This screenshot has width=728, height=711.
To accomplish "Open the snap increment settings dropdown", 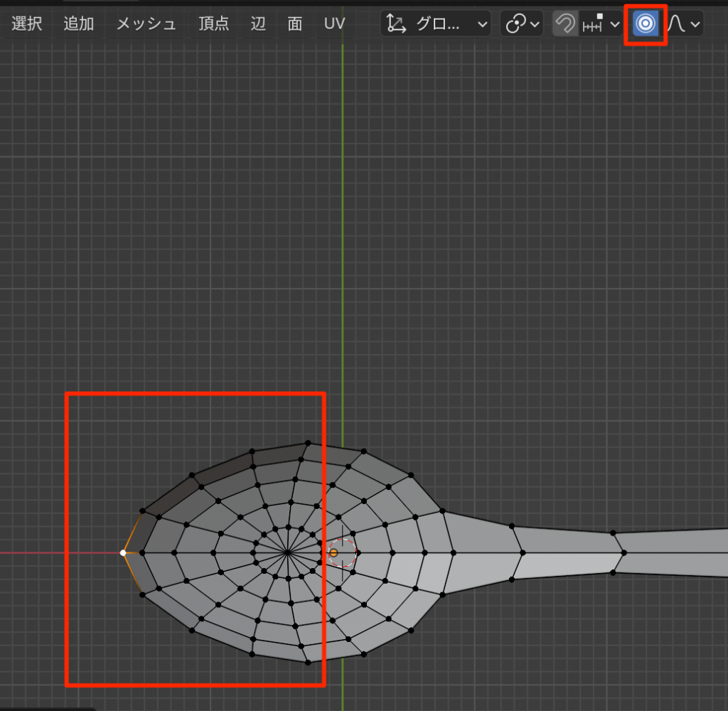I will pos(601,24).
